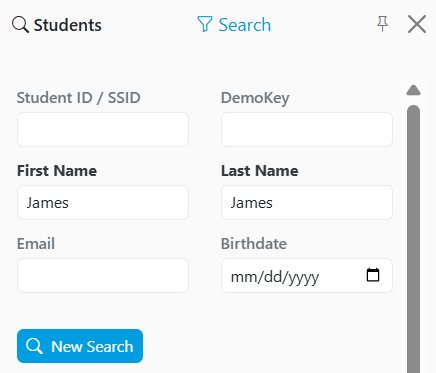Click the First Name field containing James

click(x=103, y=202)
